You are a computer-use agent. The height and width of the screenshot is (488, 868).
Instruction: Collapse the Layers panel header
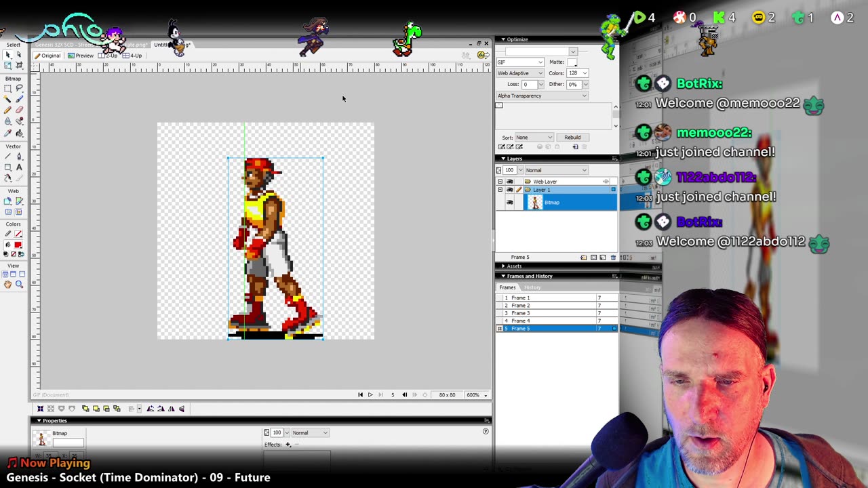[x=502, y=159]
